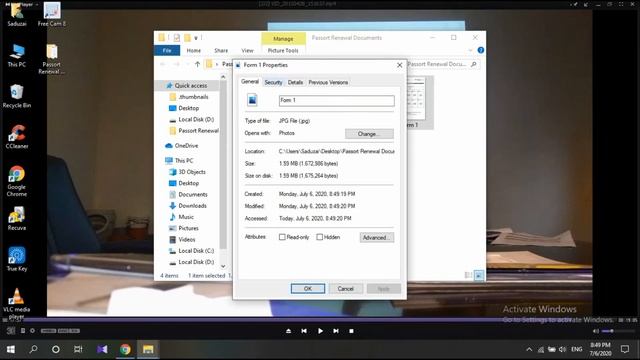640x360 pixels.
Task: Play the video in media player
Action: tap(320, 331)
